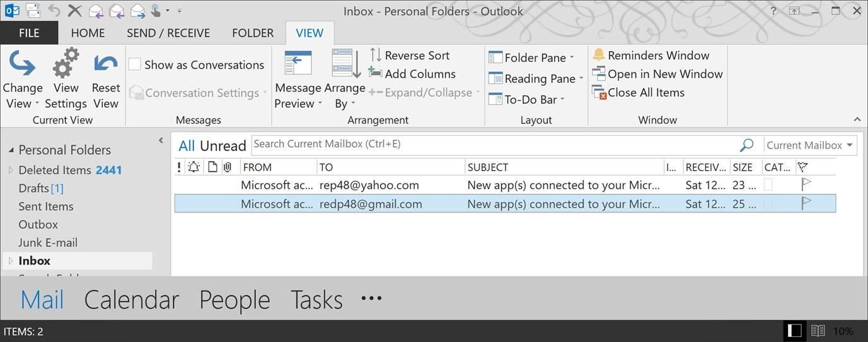
Task: Open Reminders Window
Action: [651, 55]
